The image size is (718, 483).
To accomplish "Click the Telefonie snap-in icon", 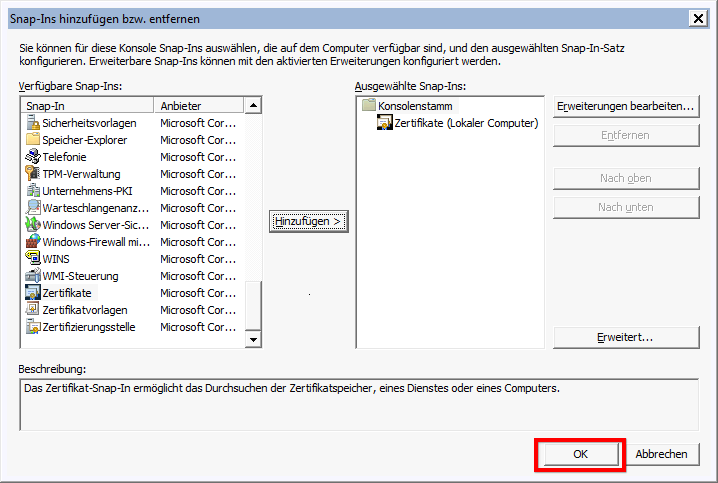I will point(33,157).
